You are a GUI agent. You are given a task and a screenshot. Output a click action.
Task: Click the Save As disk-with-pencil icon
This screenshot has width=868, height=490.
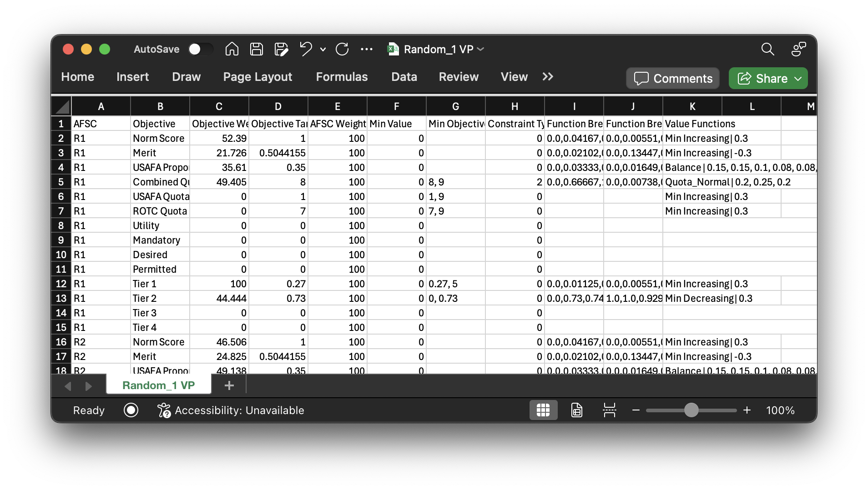click(x=281, y=49)
